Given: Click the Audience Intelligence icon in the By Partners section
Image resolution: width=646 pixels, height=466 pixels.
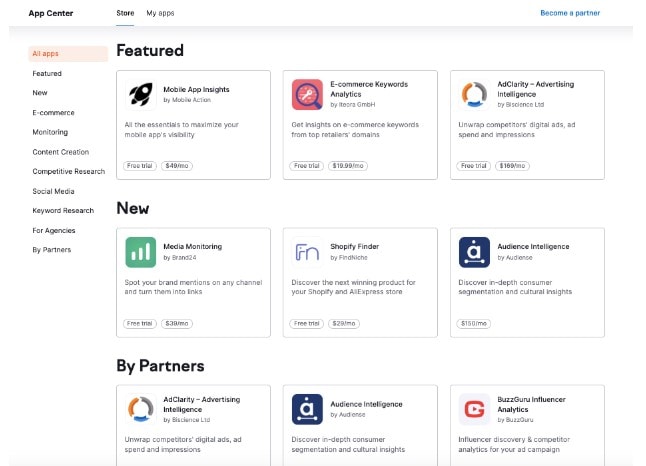Looking at the screenshot, I should (307, 410).
